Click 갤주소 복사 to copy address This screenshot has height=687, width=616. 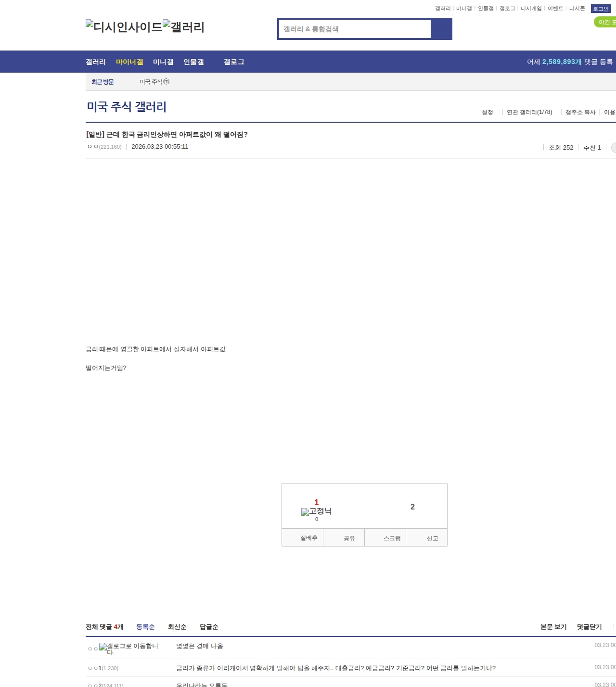[x=580, y=112]
